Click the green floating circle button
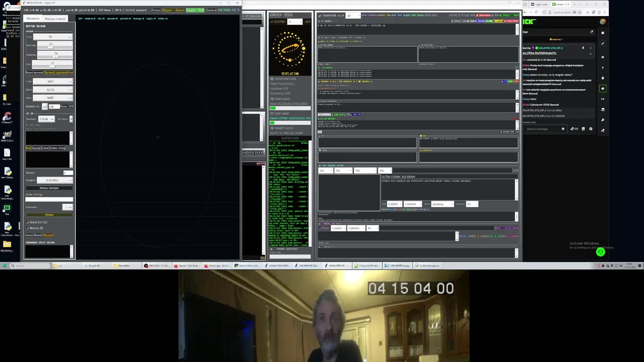The height and width of the screenshot is (362, 644). 600,252
